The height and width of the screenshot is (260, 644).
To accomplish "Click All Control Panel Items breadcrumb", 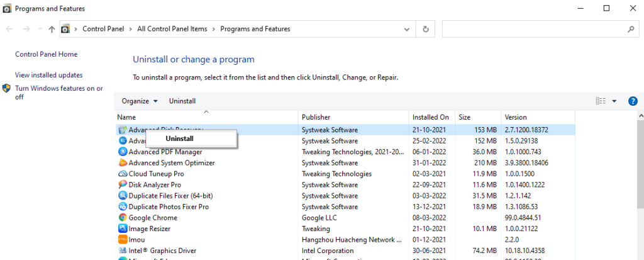I will tap(172, 29).
